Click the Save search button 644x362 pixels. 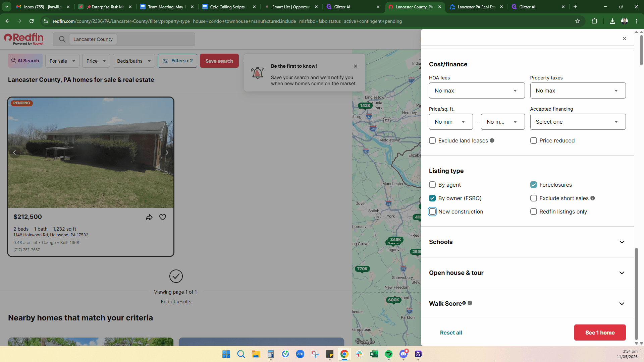point(219,61)
